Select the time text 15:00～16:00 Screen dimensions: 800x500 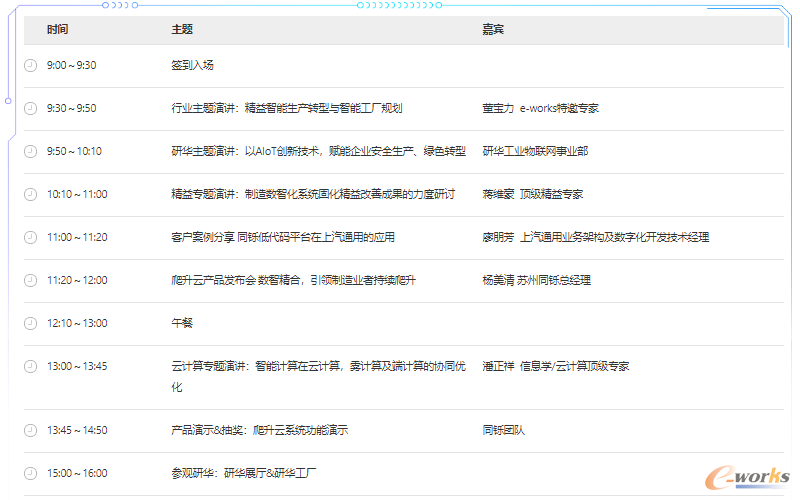click(x=77, y=473)
